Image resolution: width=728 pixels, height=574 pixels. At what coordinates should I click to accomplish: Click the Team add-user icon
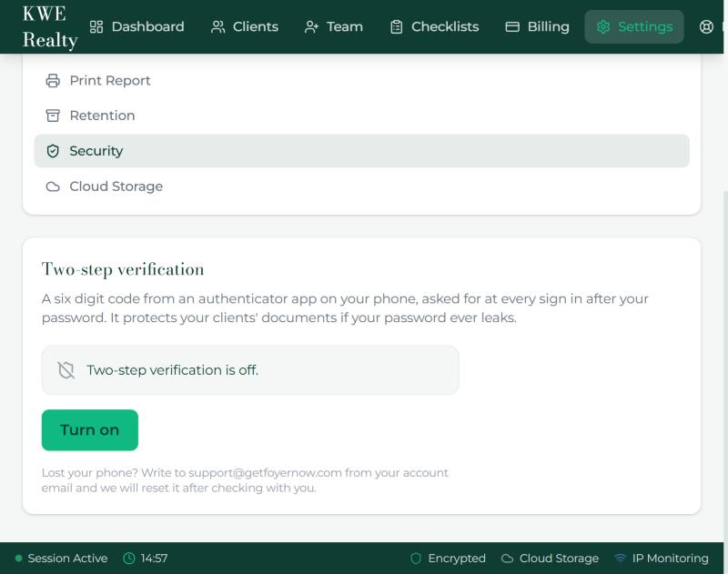coord(311,27)
